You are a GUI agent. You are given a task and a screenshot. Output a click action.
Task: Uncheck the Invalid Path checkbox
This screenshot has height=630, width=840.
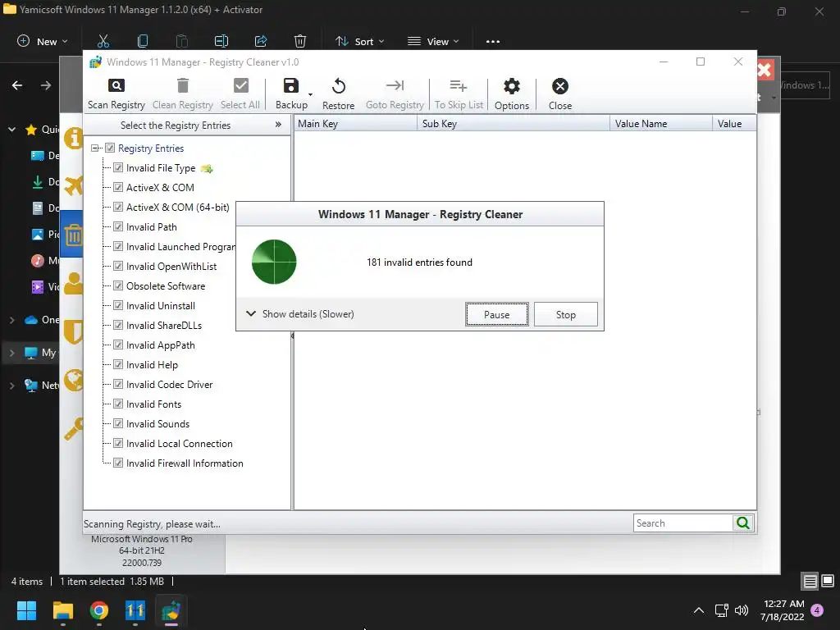point(118,226)
